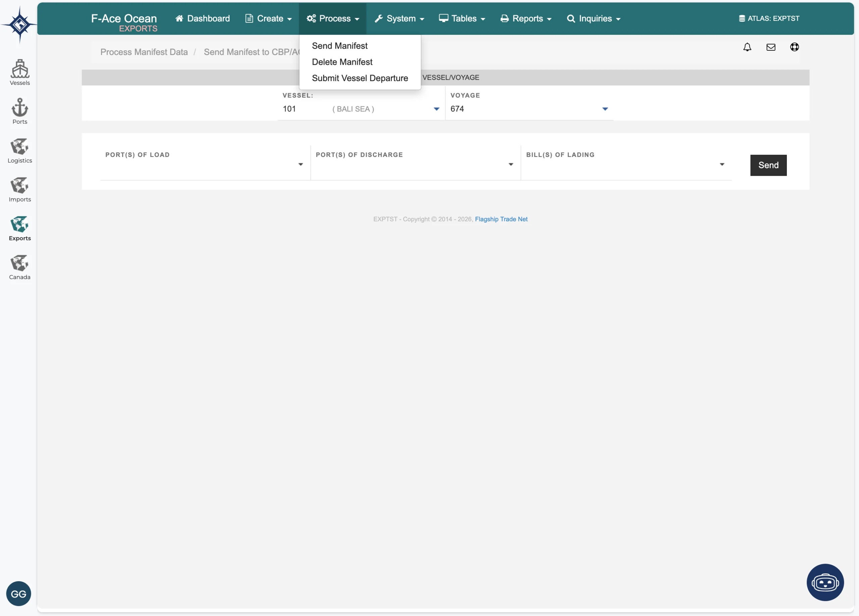Open the chatbot assistant icon

(824, 582)
